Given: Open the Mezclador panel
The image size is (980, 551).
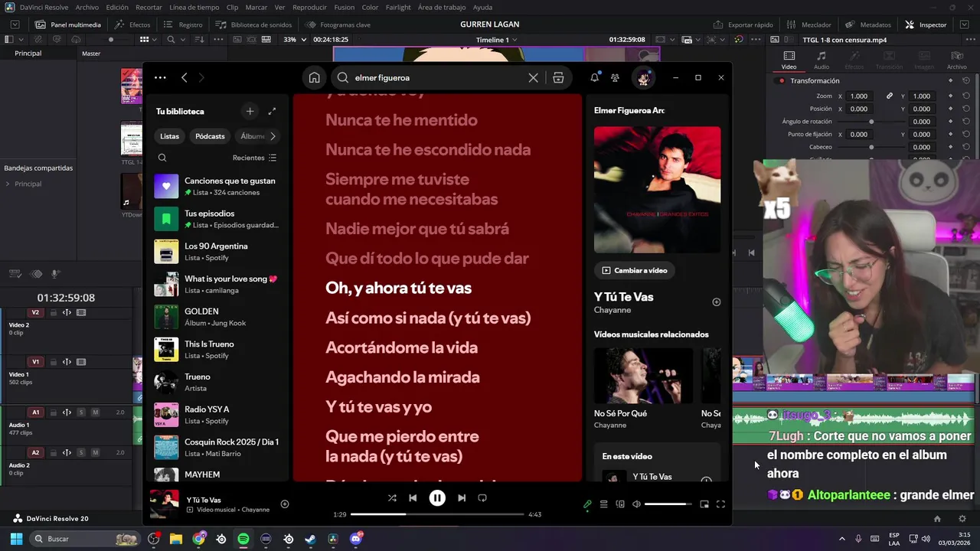Looking at the screenshot, I should point(808,24).
